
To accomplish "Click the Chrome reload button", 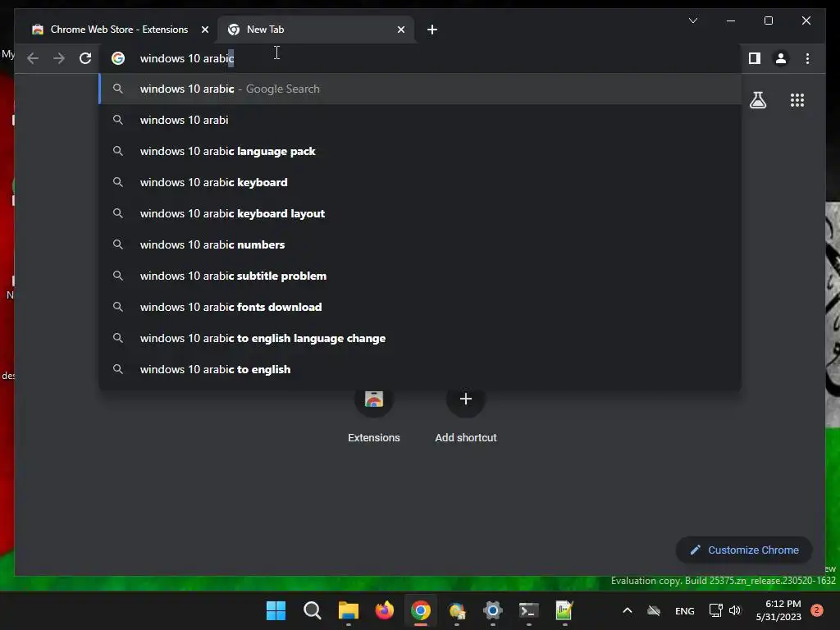I will tap(85, 58).
